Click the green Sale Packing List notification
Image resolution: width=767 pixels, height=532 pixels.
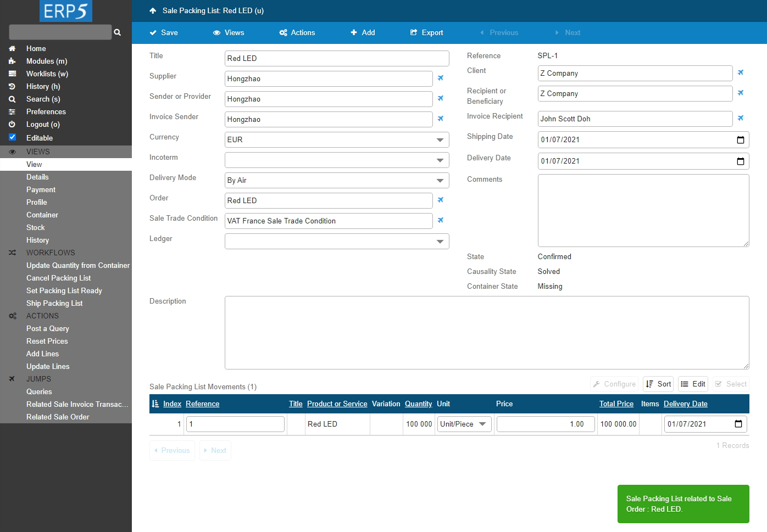click(683, 504)
